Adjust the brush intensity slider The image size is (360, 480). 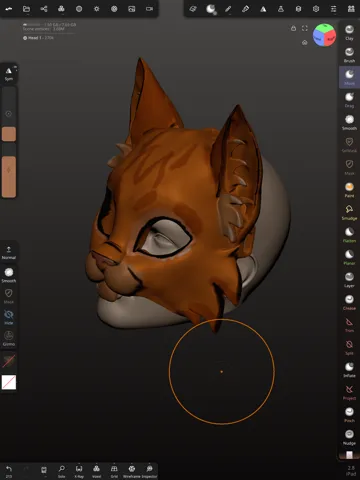9,171
